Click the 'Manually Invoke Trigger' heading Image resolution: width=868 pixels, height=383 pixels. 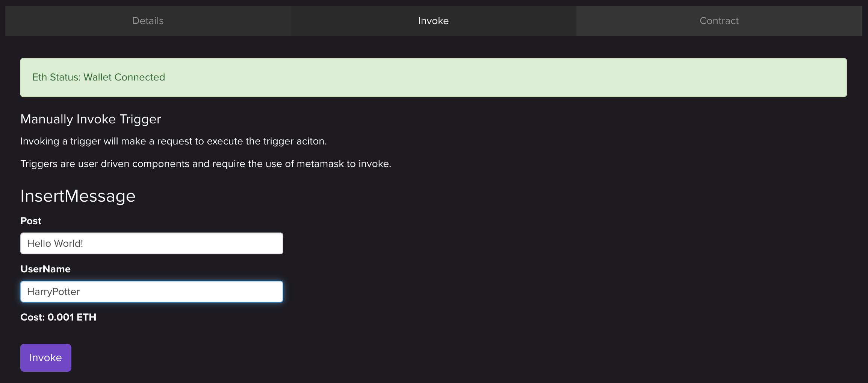point(91,119)
